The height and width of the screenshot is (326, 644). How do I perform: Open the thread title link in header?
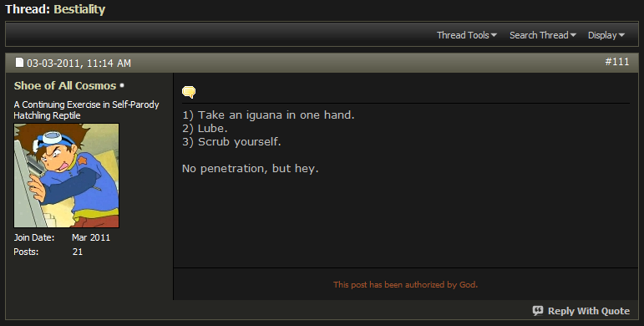coord(79,9)
